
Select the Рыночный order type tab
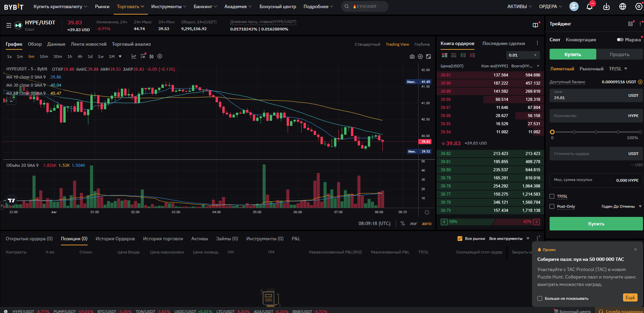tap(592, 69)
